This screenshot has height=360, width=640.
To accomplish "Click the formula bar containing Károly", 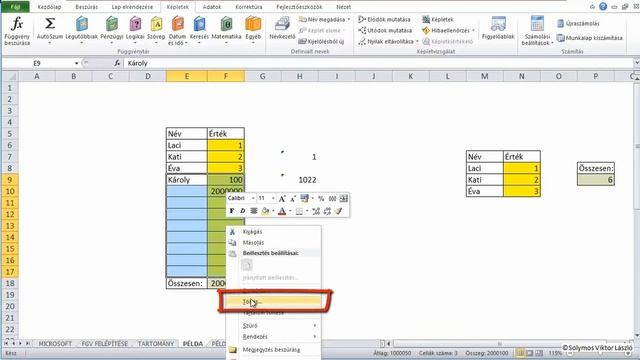I will 380,63.
